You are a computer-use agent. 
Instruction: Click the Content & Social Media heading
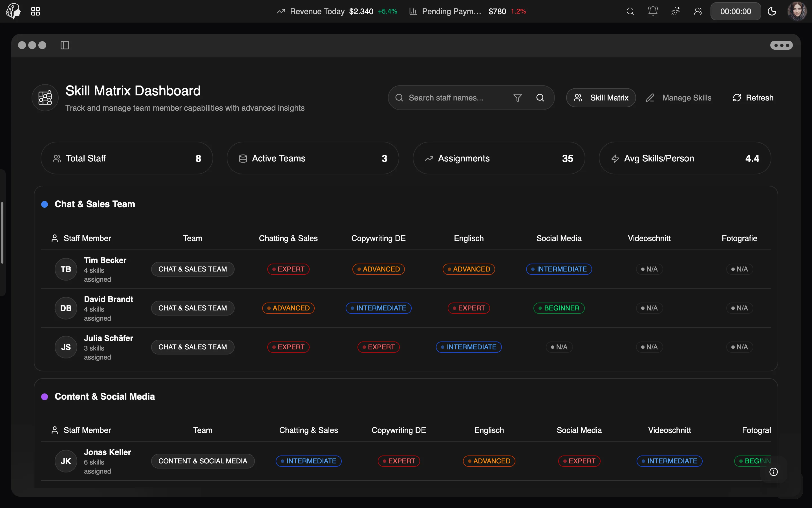tap(105, 397)
